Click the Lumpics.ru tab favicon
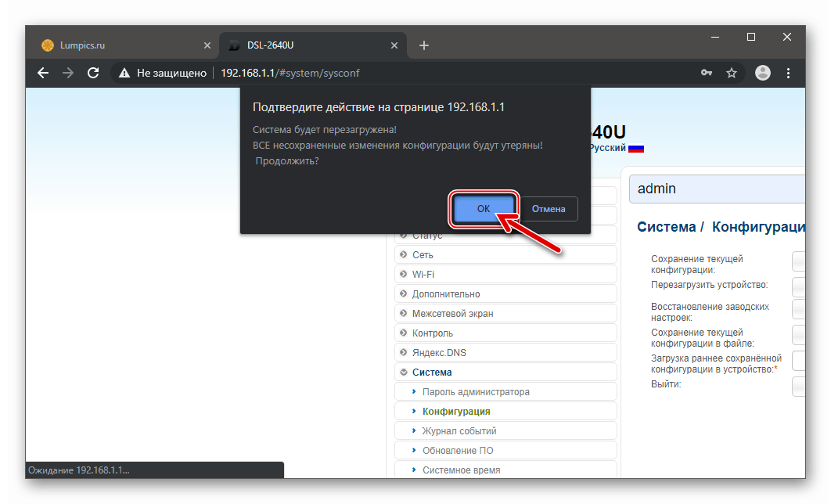The image size is (831, 504). (x=48, y=45)
